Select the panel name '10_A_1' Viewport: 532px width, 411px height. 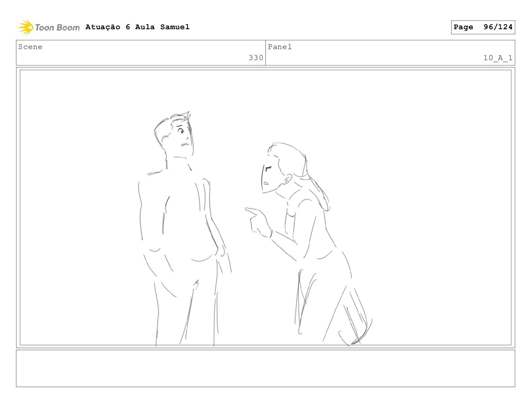click(498, 58)
